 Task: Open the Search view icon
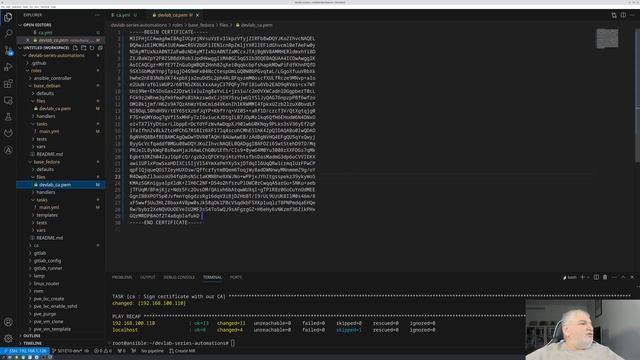(8, 33)
